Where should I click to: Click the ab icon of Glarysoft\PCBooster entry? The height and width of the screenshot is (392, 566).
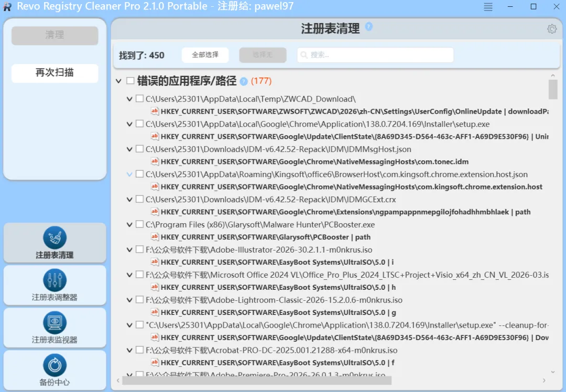[155, 237]
